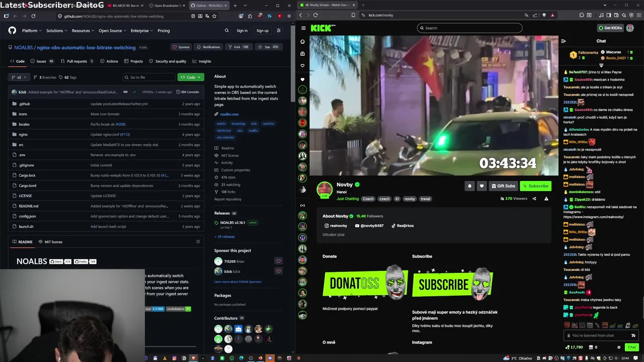Screen dimensions: 644x362
Task: Click the DONATOSS donate banner
Action: (x=365, y=283)
